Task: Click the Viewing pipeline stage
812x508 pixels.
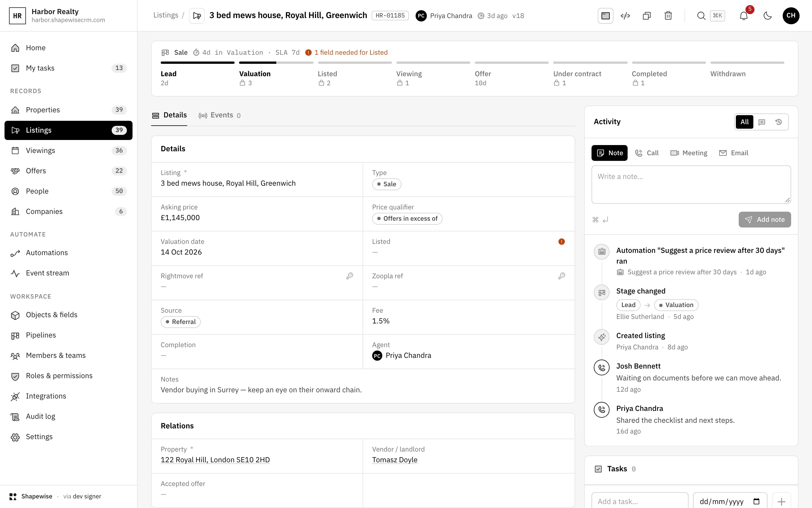Action: 433,74
